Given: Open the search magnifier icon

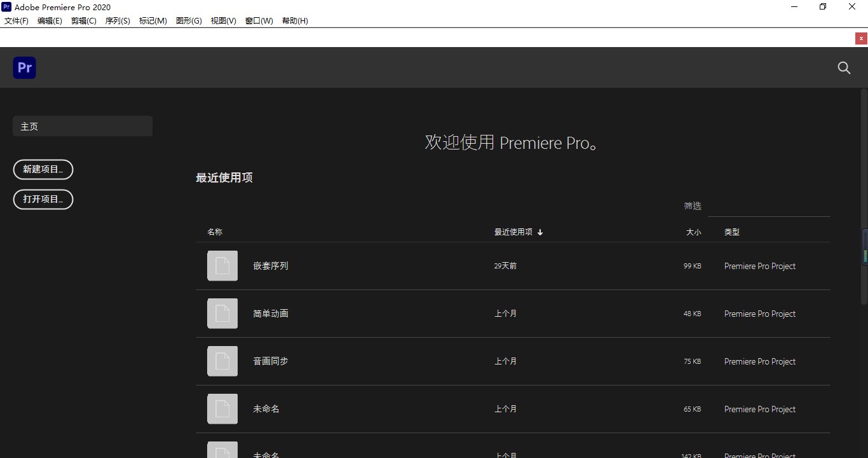Looking at the screenshot, I should 844,67.
